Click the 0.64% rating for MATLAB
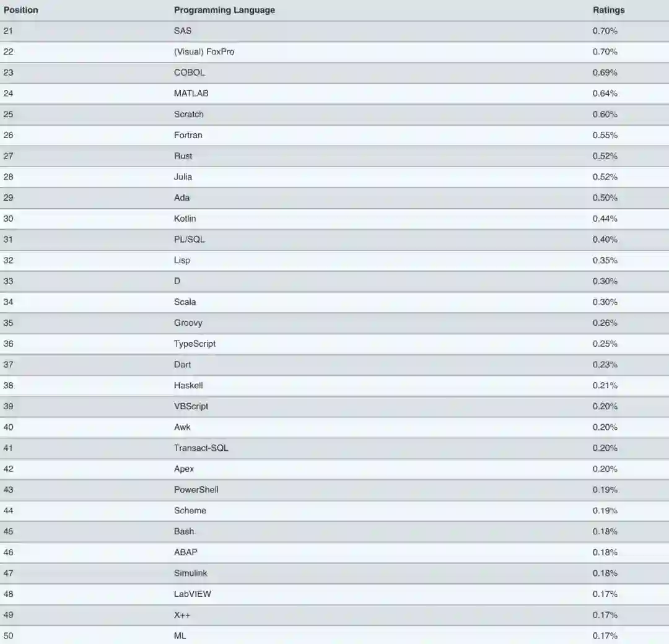Image resolution: width=669 pixels, height=644 pixels. click(x=605, y=94)
